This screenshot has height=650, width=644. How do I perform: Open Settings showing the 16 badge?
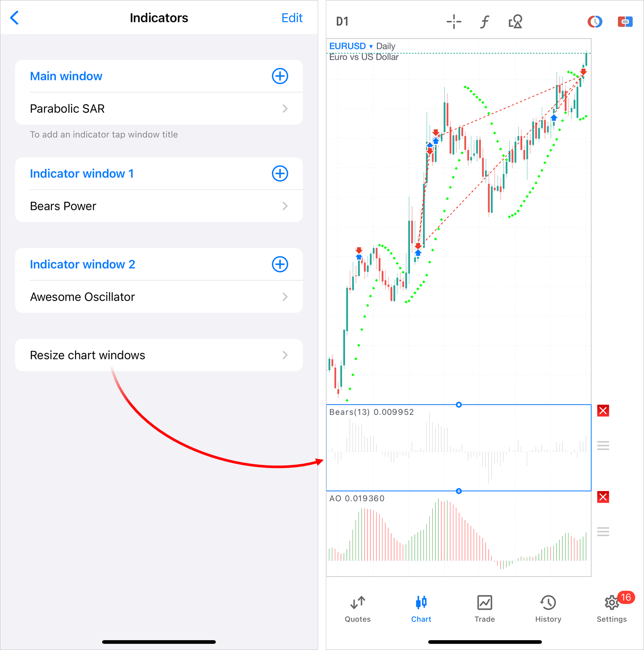(611, 607)
